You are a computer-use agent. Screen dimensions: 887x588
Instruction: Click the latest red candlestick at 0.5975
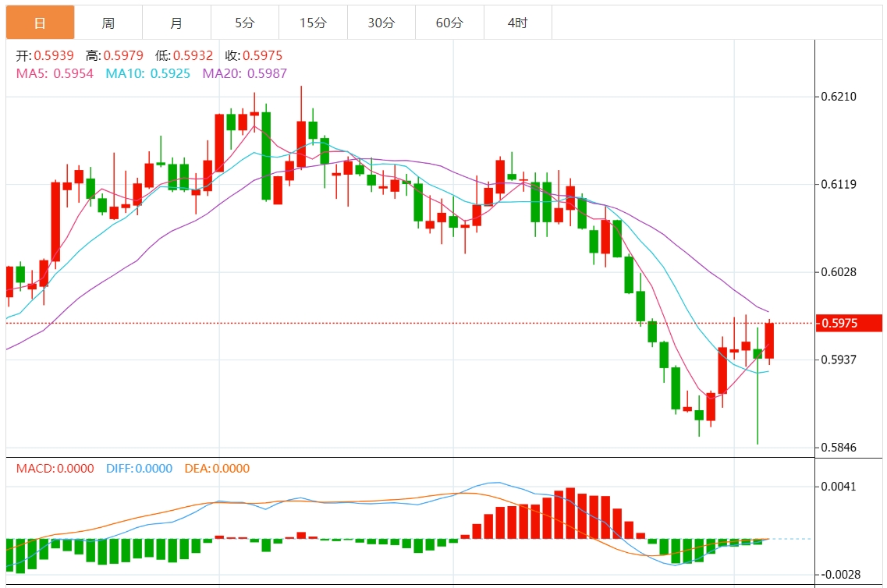click(768, 340)
